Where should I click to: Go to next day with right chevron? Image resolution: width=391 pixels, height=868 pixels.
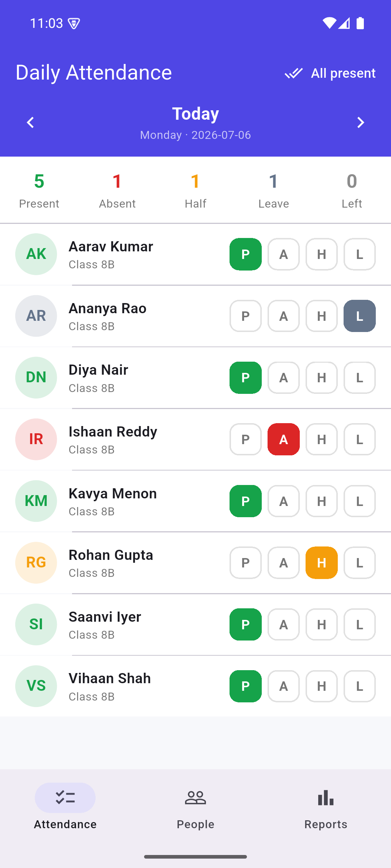coord(361,123)
